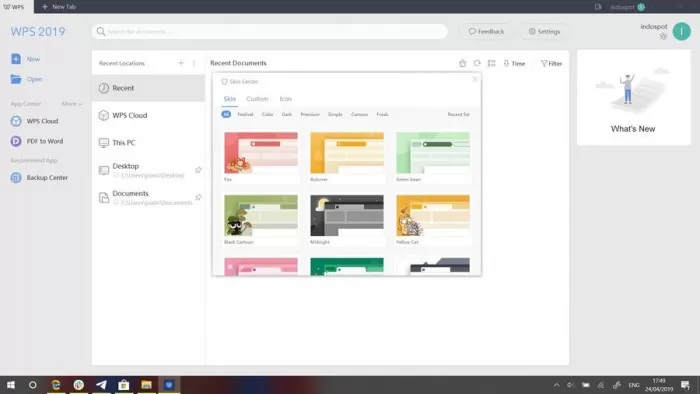This screenshot has width=700, height=394.
Task: Apply the Fox skin thumbnail
Action: click(x=261, y=153)
